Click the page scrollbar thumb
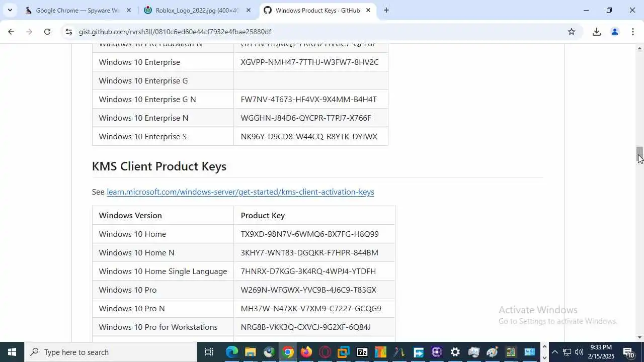The height and width of the screenshot is (362, 644). click(639, 155)
